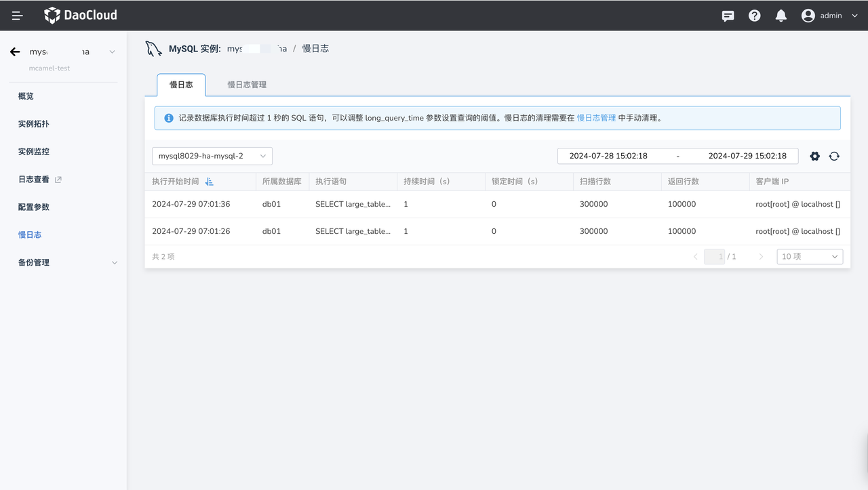Click the back arrow beside instance name
Screen dimensions: 868x490
tap(15, 52)
